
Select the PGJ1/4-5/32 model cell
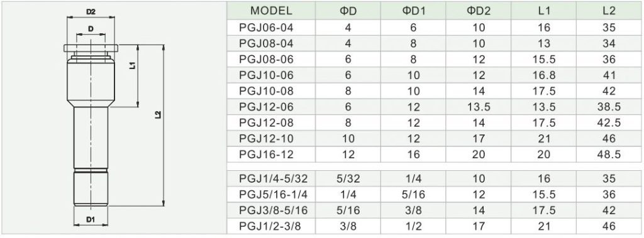click(271, 179)
